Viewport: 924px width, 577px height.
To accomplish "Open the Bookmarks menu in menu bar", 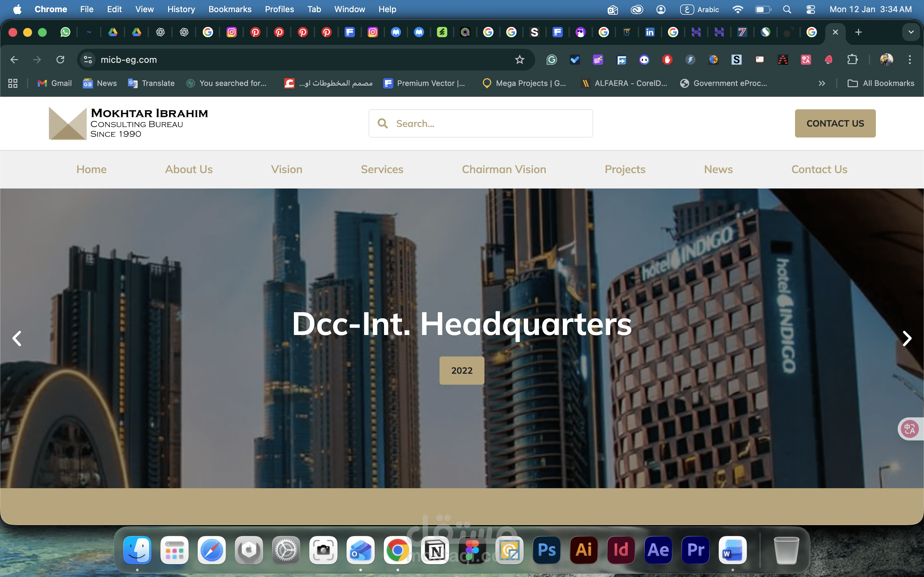I will [x=229, y=9].
